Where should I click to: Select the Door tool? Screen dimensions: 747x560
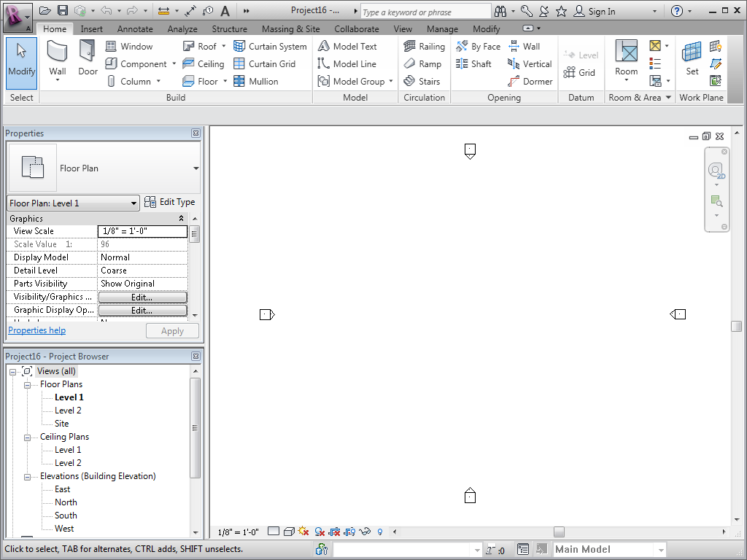88,58
